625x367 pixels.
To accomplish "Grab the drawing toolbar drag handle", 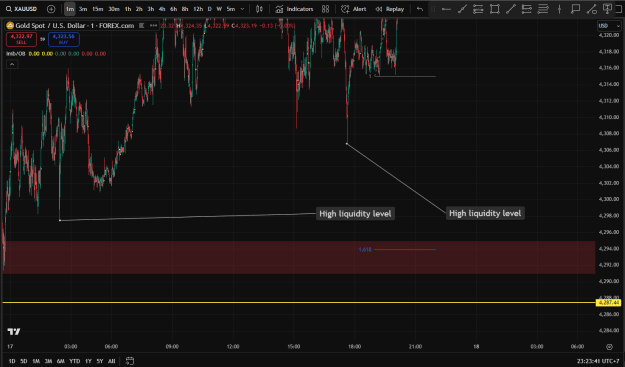I will (x=433, y=9).
